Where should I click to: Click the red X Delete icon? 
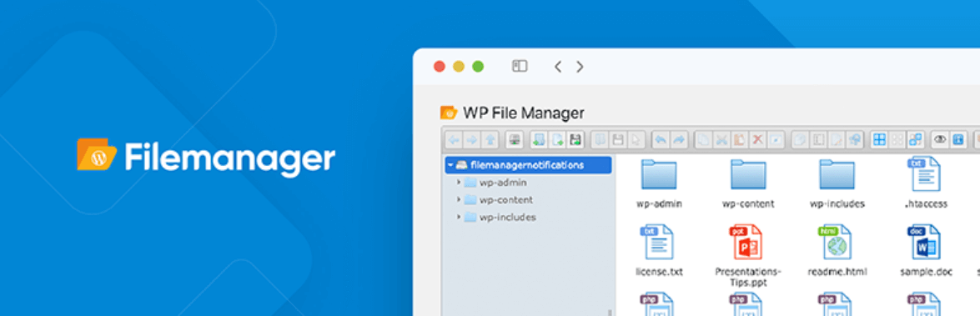click(757, 140)
